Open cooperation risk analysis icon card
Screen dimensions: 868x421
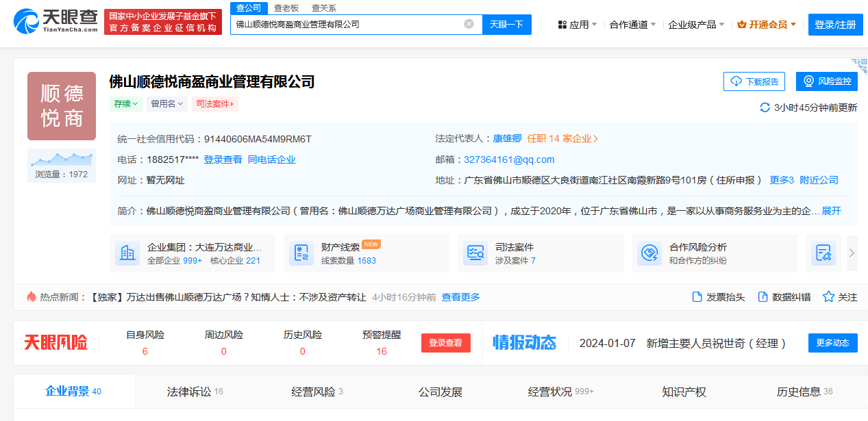pos(648,253)
